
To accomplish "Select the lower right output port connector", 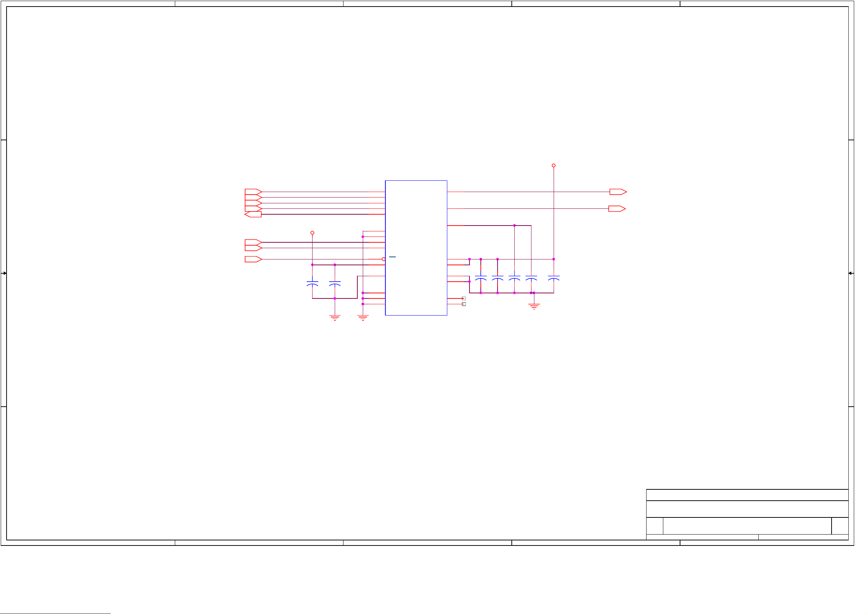I will tap(617, 208).
